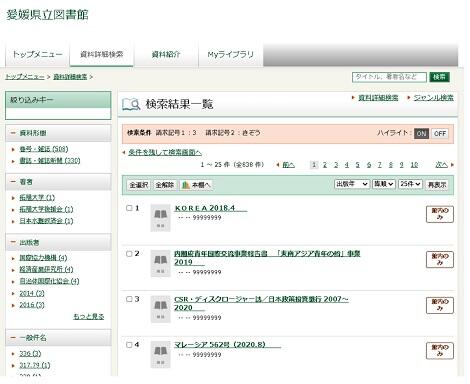Viewport: 470px width, 384px height.
Task: Filter by publisher 国際協力機構 (4)
Action: pos(43,258)
